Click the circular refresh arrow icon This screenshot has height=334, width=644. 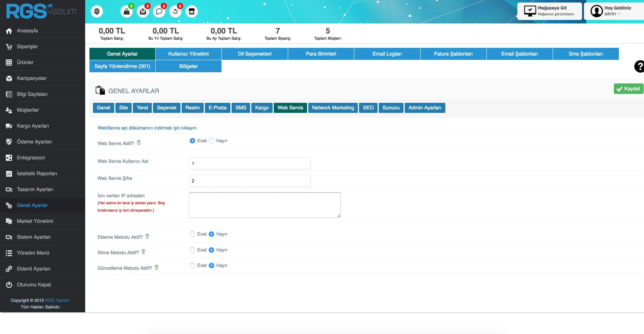click(x=175, y=11)
